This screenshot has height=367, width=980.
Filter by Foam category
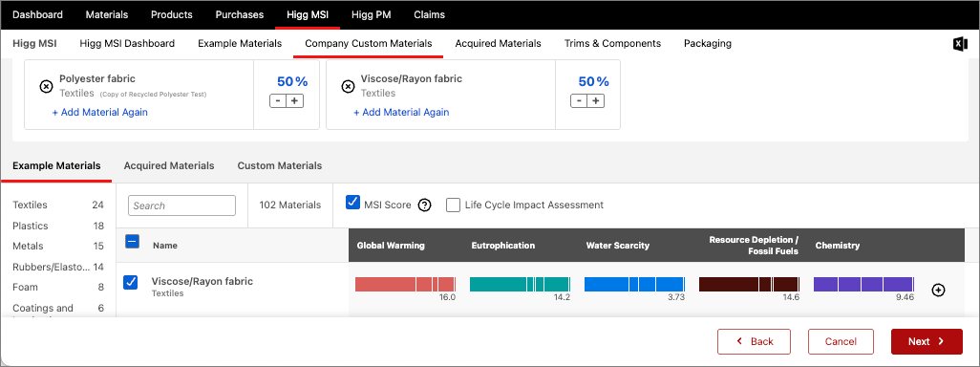pos(58,288)
